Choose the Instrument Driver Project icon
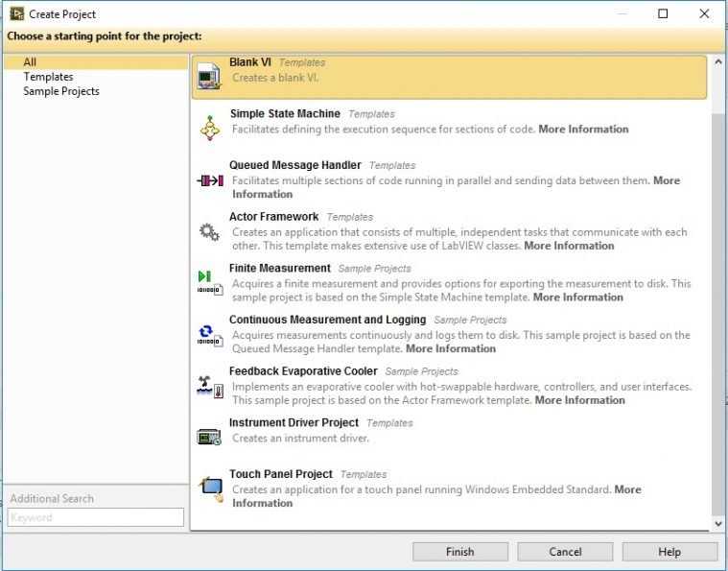 coord(209,438)
